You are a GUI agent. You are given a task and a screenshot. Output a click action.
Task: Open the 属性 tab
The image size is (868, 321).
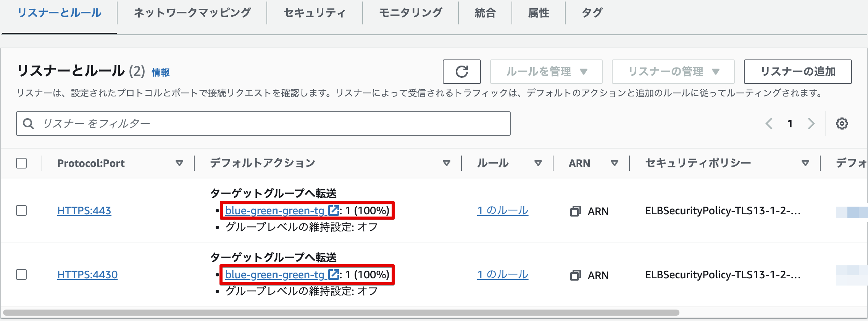pos(539,13)
